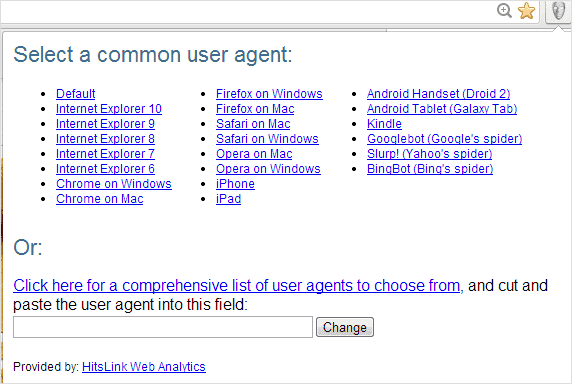Switch to Chrome on Windows agent

coord(114,183)
